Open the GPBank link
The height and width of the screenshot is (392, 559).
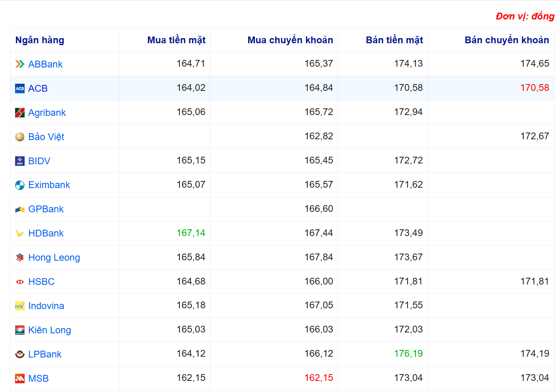pos(46,209)
